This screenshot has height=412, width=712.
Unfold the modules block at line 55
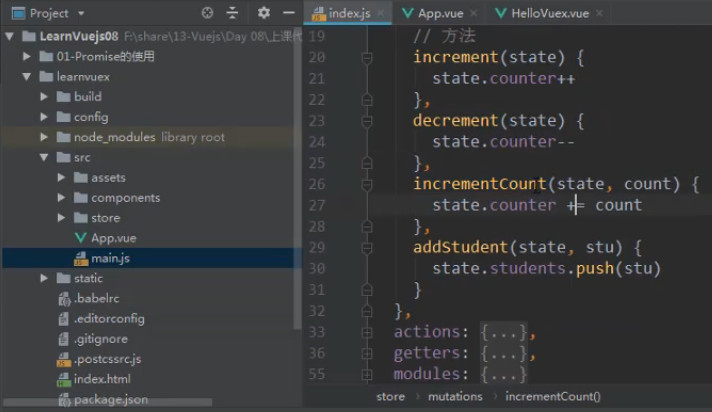coord(367,375)
